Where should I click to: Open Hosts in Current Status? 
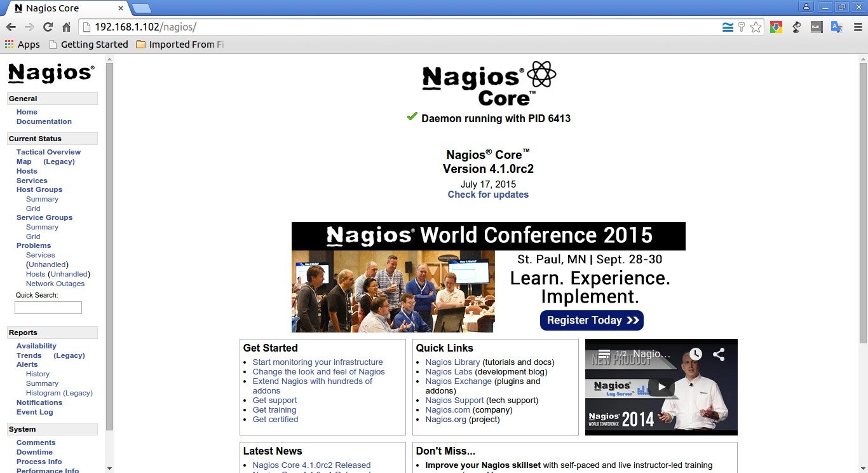pyautogui.click(x=27, y=171)
